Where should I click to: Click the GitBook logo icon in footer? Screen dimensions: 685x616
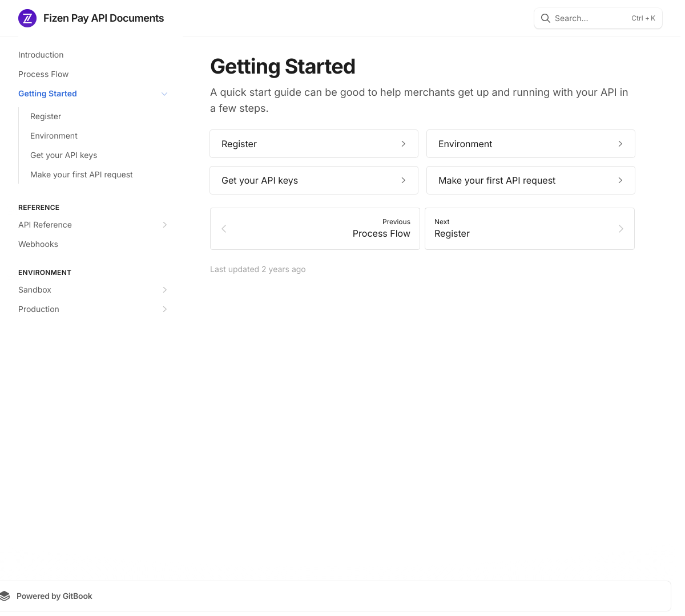coord(5,596)
